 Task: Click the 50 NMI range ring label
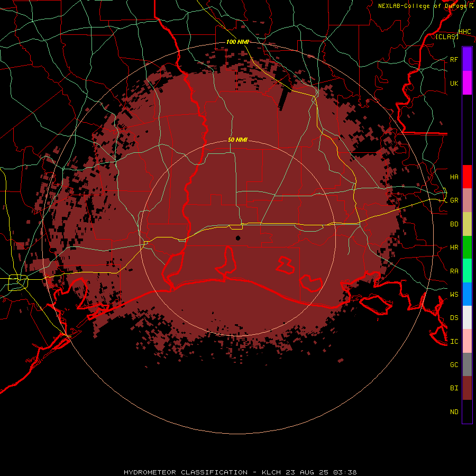[x=237, y=140]
